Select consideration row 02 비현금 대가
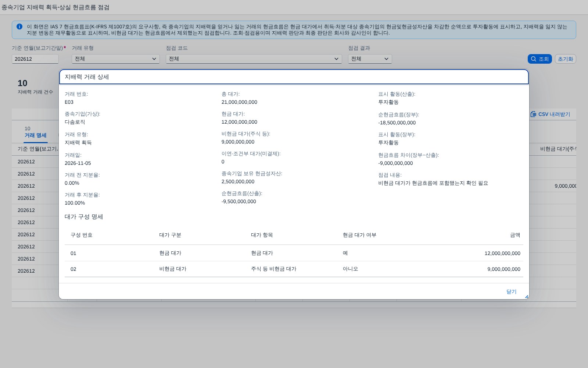This screenshot has height=368, width=588. pyautogui.click(x=294, y=269)
